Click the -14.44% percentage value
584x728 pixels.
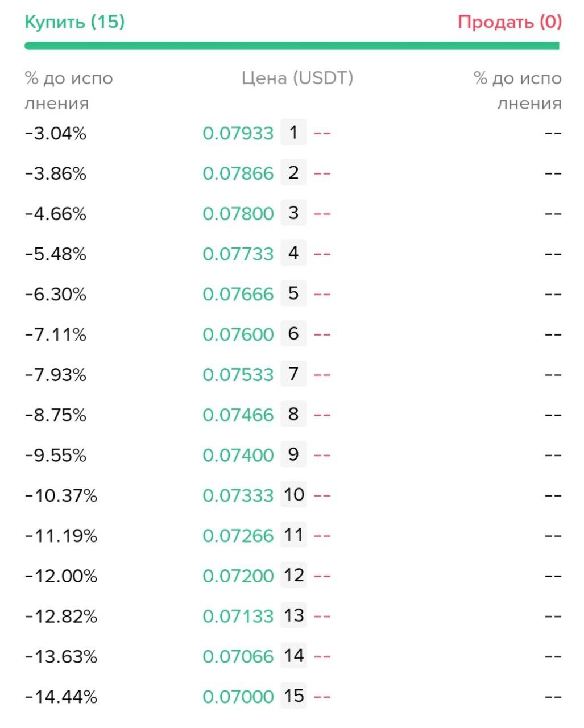tap(61, 697)
